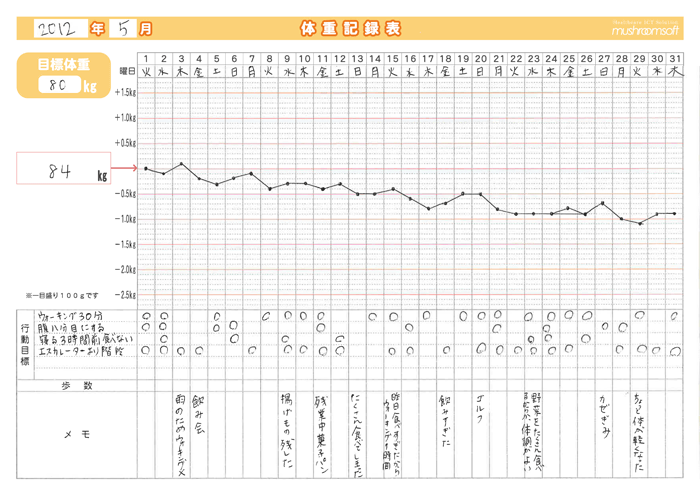700x495 pixels.
Task: Click the day 10 column header
Action: 304,58
